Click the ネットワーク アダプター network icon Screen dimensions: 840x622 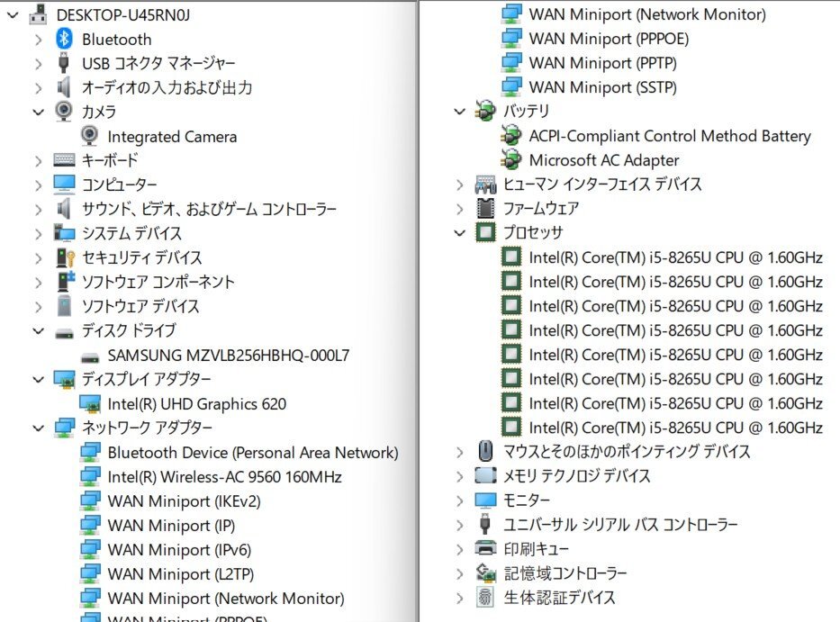coord(64,428)
